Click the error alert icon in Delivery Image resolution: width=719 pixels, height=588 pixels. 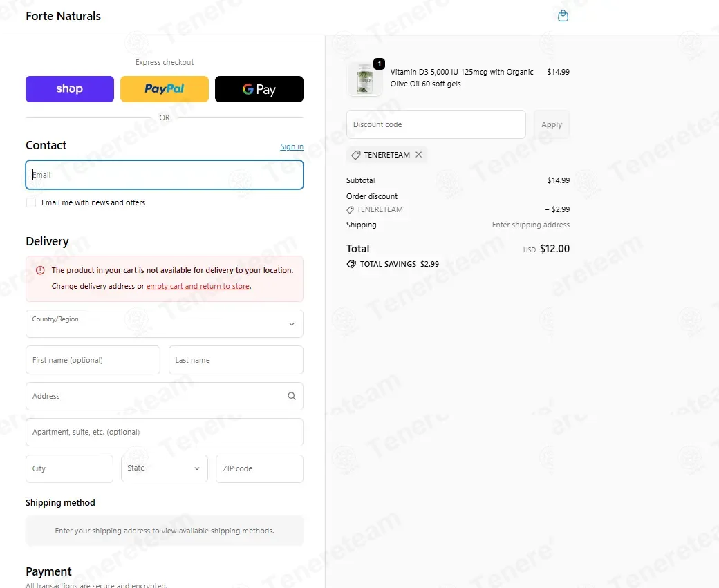point(40,270)
